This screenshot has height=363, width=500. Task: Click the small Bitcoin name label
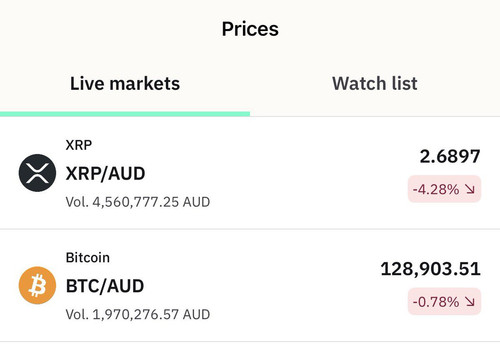point(88,258)
